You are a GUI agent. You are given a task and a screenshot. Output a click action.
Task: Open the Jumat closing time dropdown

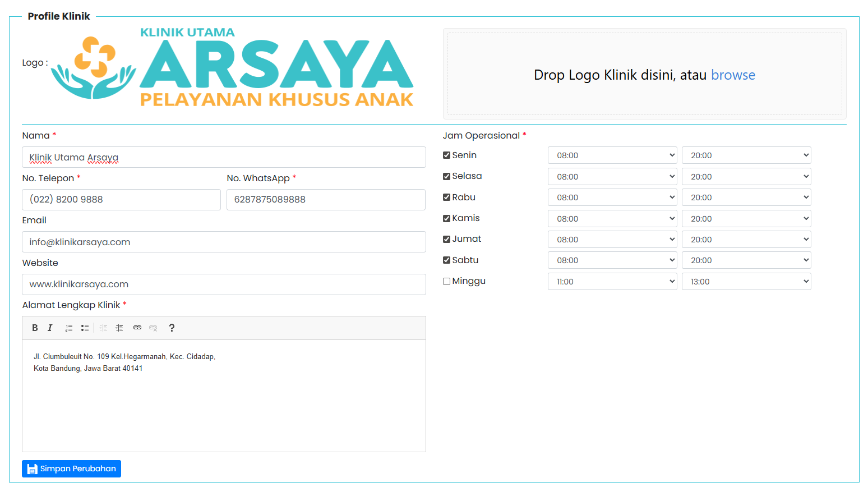pyautogui.click(x=746, y=239)
